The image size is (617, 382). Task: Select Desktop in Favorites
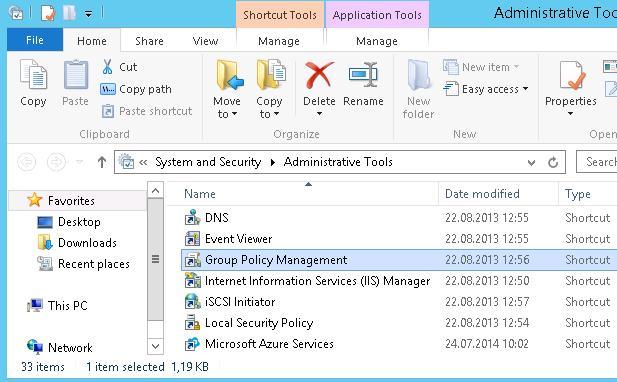tap(79, 222)
